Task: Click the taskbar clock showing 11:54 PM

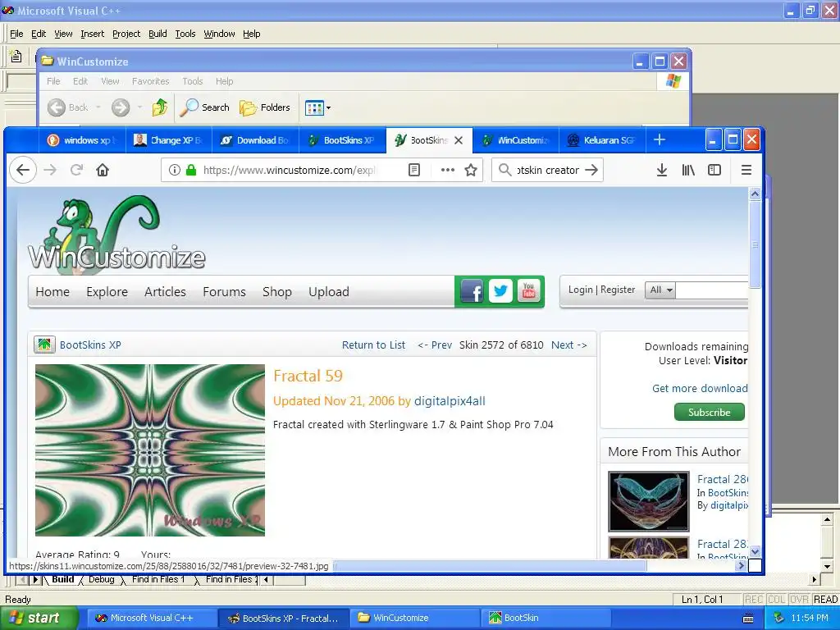Action: pos(810,619)
